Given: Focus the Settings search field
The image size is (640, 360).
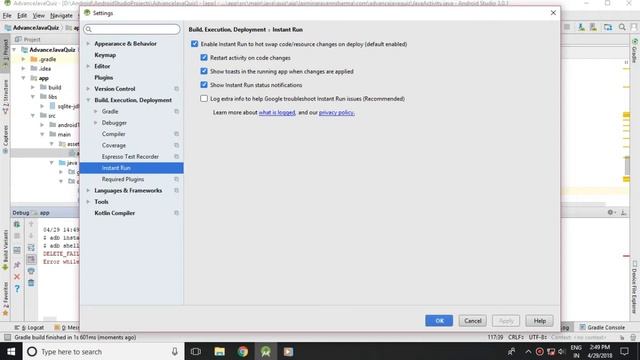Looking at the screenshot, I should click(x=131, y=29).
